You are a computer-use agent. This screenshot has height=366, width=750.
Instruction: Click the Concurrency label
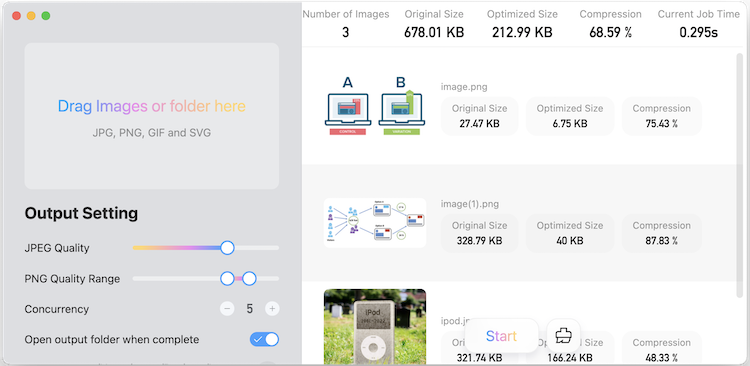57,309
